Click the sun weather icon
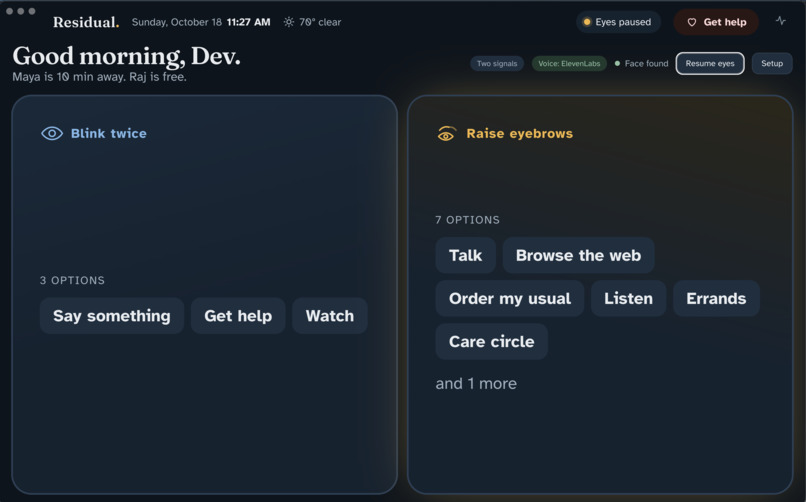This screenshot has width=806, height=502. point(289,22)
